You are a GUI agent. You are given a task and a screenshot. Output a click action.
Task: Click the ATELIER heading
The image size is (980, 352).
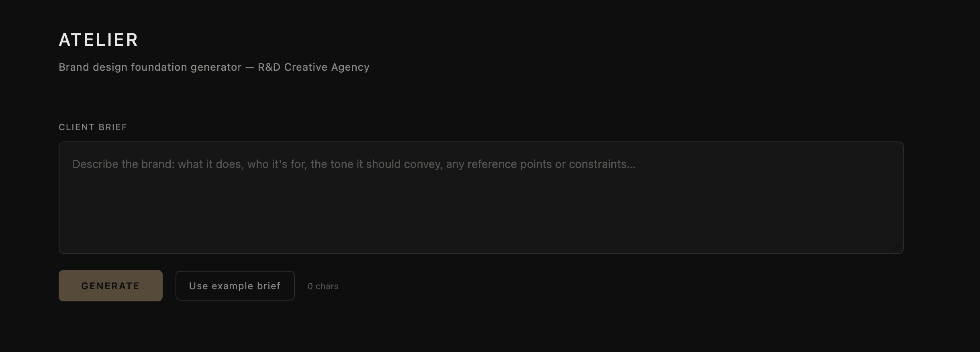[98, 40]
